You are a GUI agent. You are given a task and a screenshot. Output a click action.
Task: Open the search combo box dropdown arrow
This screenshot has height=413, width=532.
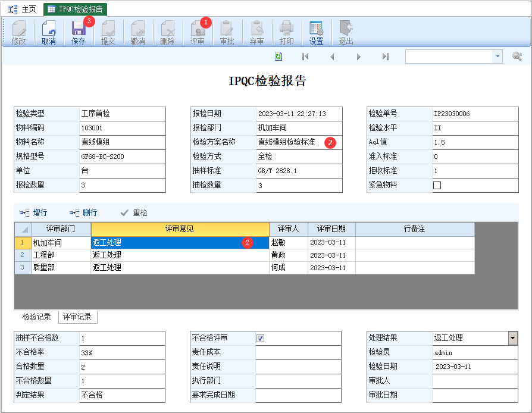pyautogui.click(x=497, y=57)
